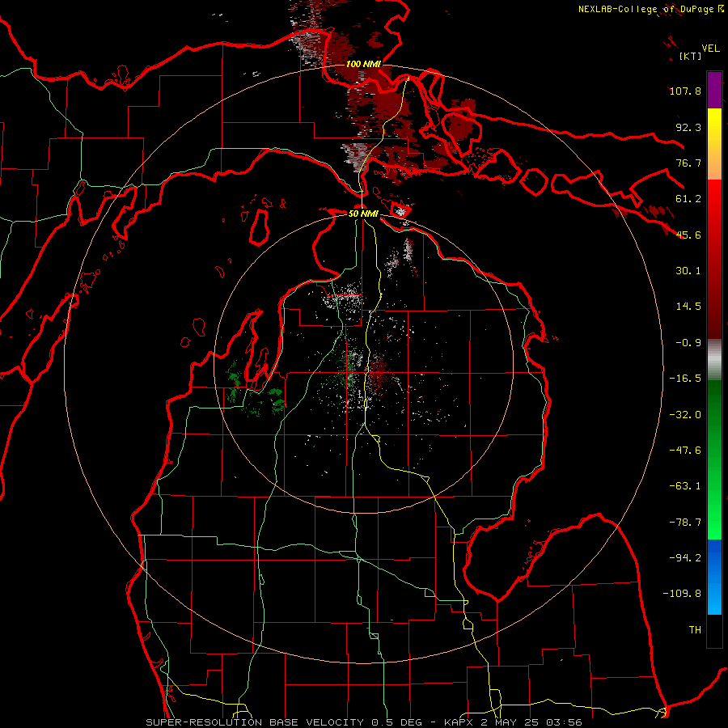Click the -32.0 velocity scale value
This screenshot has height=728, width=728.
(x=685, y=415)
